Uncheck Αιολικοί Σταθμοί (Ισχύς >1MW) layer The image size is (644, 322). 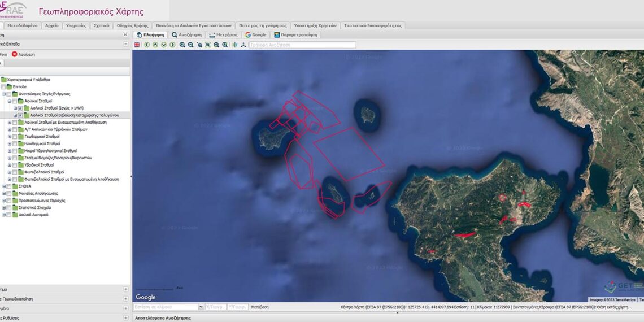point(20,108)
